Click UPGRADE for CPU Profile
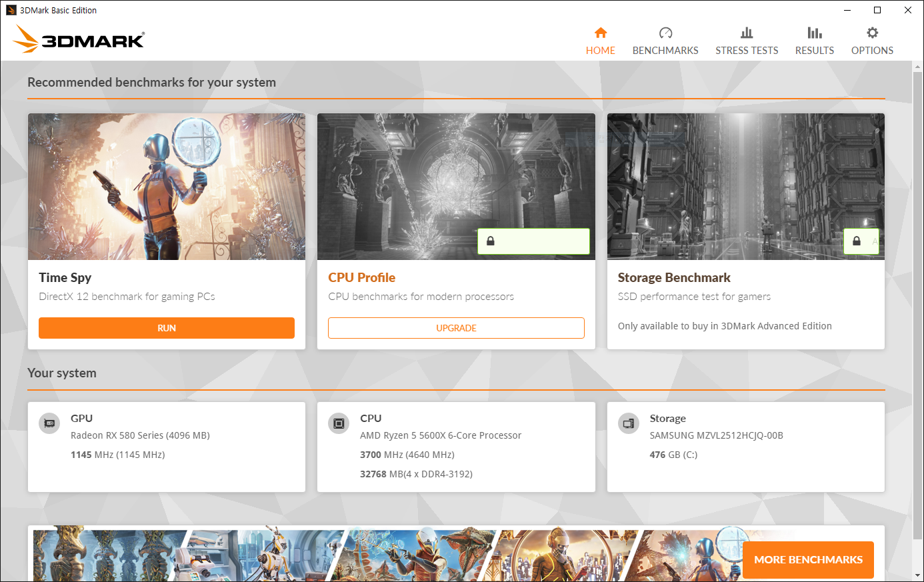The image size is (924, 582). [x=456, y=328]
